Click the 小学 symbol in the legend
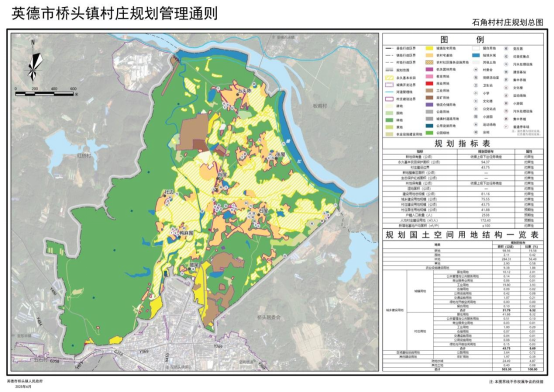The image size is (554, 392). pos(476,93)
